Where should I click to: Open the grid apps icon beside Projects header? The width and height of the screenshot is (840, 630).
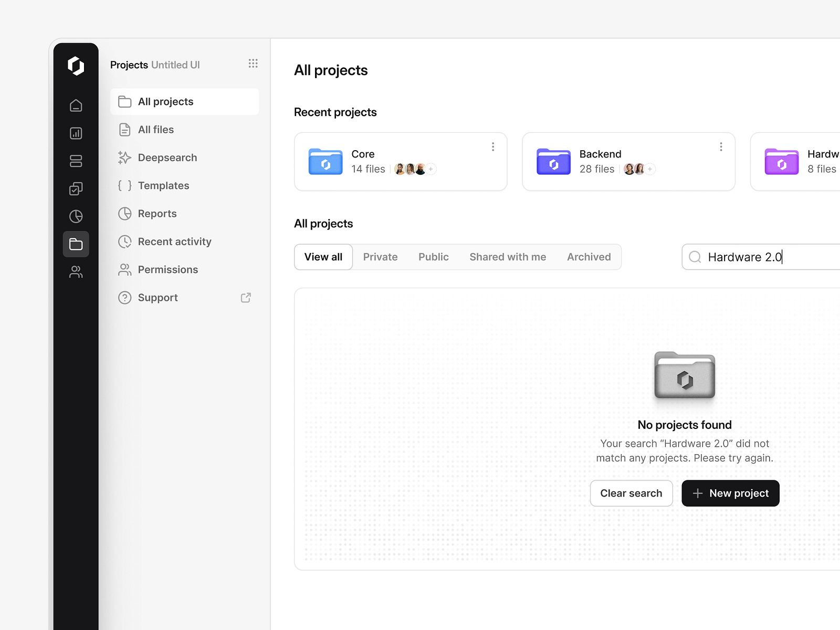tap(253, 64)
